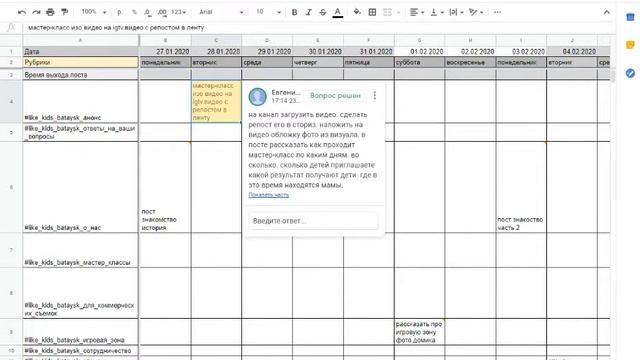Format as percent
The height and width of the screenshot is (360, 640).
click(134, 12)
